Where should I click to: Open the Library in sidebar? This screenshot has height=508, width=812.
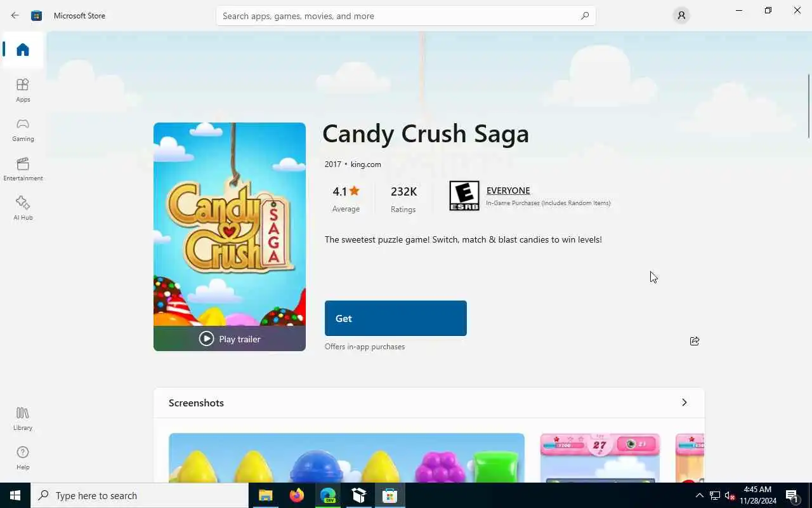click(23, 418)
